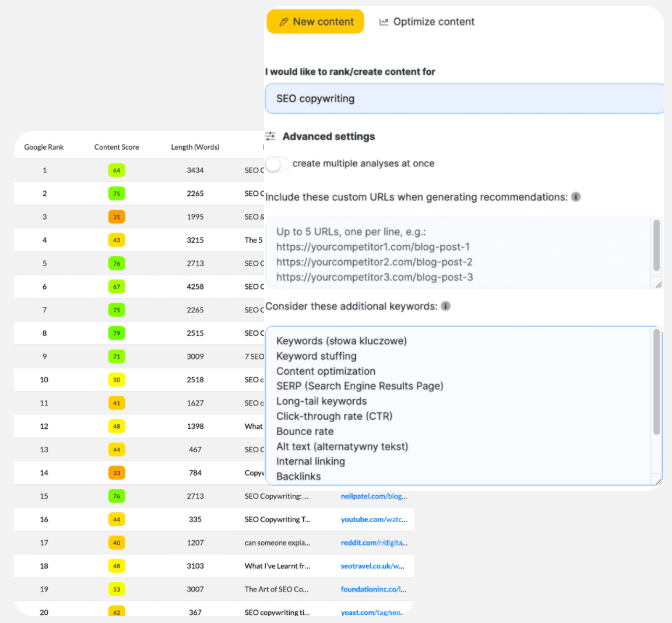Sort by Length (Words) column header
This screenshot has width=672, height=623.
pyautogui.click(x=195, y=147)
